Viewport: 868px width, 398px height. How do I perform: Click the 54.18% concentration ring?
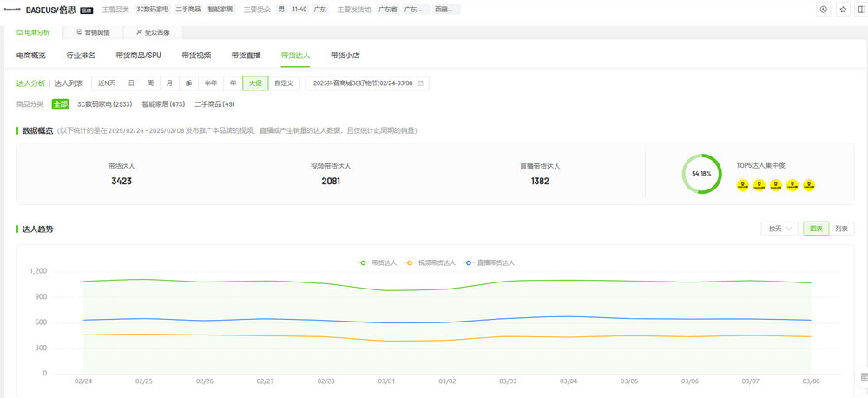click(701, 174)
